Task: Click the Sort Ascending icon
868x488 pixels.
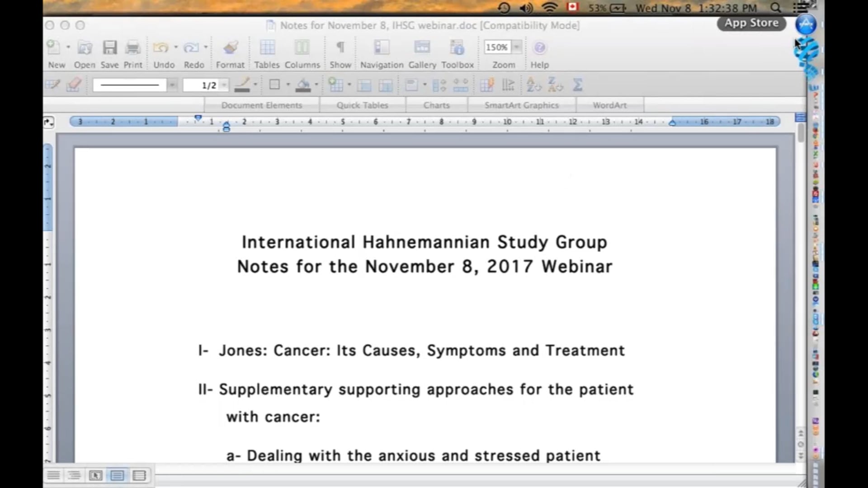Action: (532, 84)
